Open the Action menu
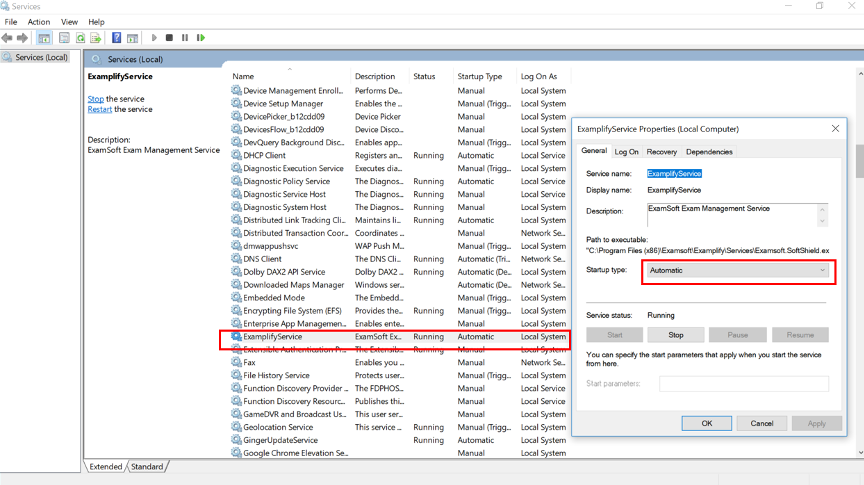This screenshot has height=485, width=864. (39, 22)
